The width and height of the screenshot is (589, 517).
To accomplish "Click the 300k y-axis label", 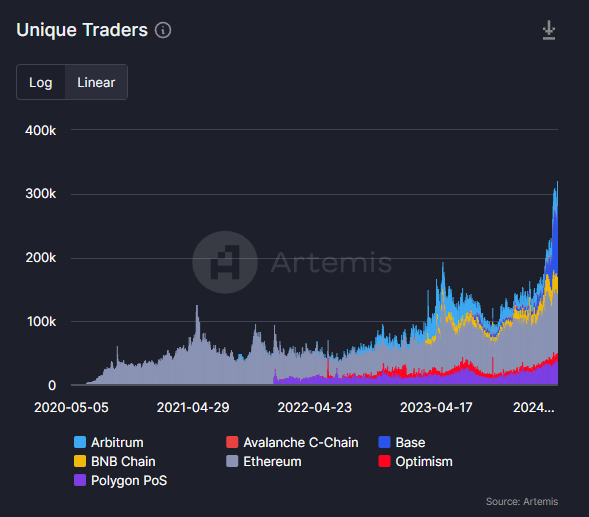I will click(x=41, y=193).
